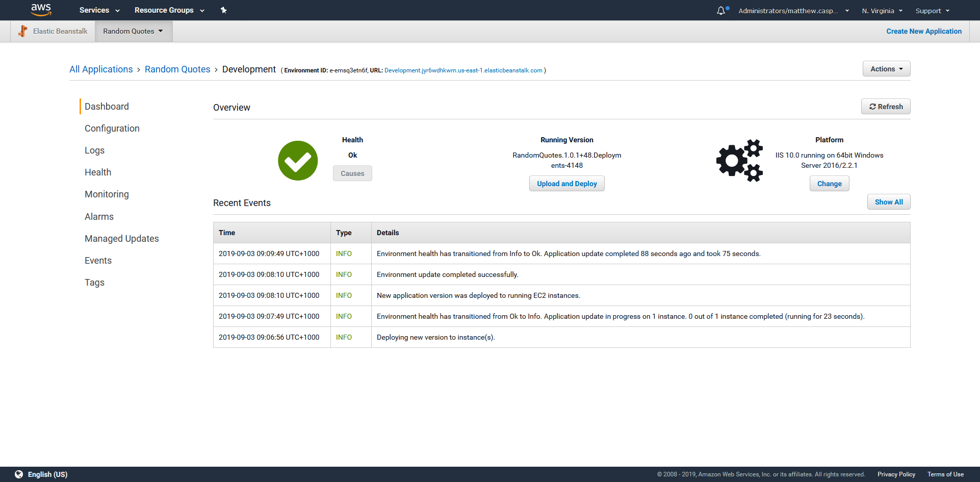Image resolution: width=980 pixels, height=482 pixels.
Task: Go to Configuration in the sidebar
Action: point(112,129)
